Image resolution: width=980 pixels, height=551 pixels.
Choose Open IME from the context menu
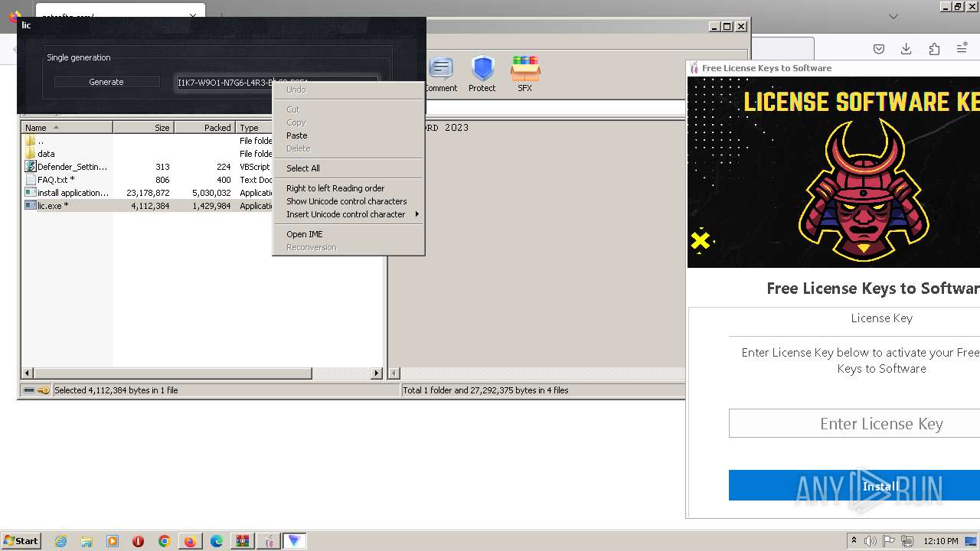pyautogui.click(x=348, y=234)
